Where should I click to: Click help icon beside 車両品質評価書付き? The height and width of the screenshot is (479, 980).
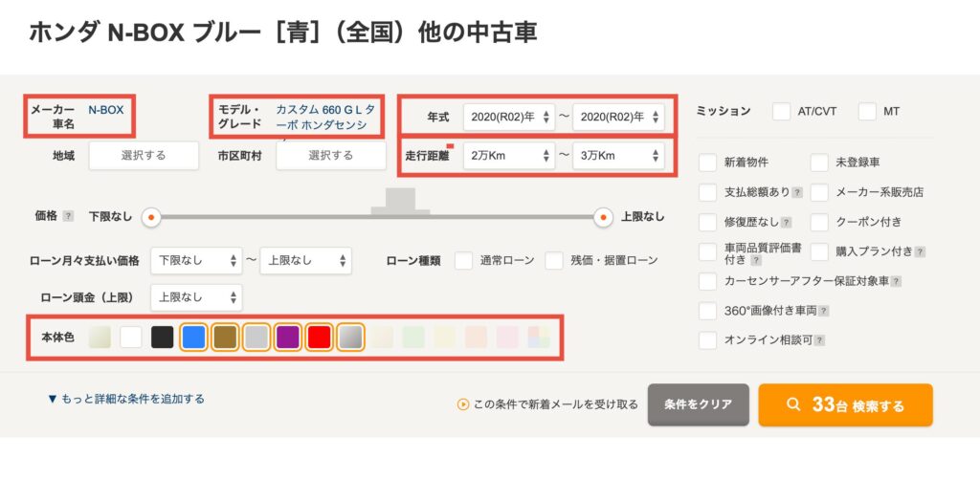[756, 260]
